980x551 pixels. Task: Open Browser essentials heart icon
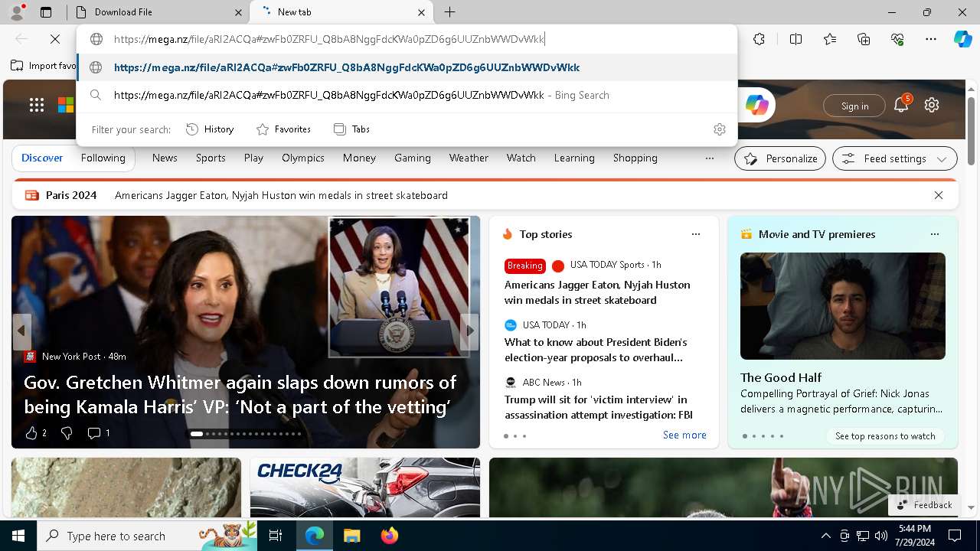coord(897,39)
